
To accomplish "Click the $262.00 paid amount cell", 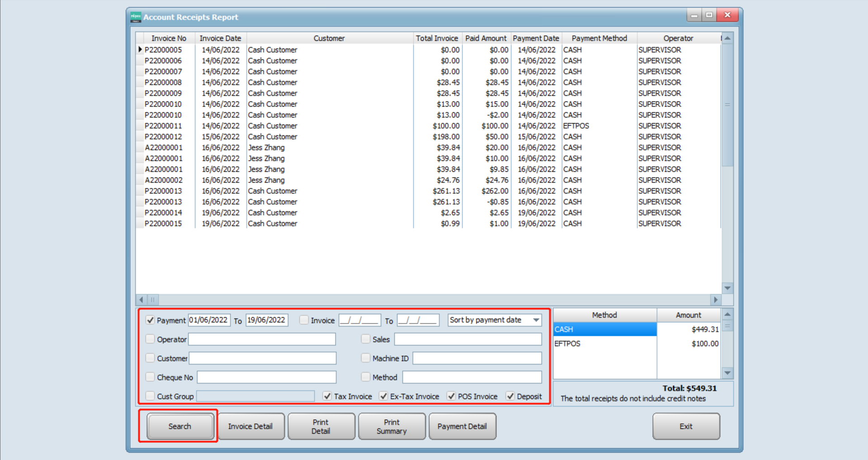I will [486, 191].
